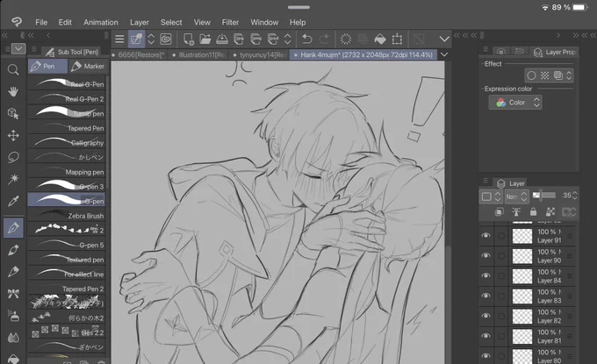The height and width of the screenshot is (364, 597).
Task: Click the Clear dotted circle icon
Action: tap(346, 39)
